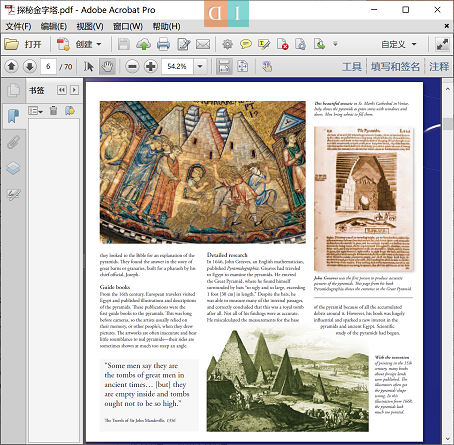Click the page number field showing 6
The width and height of the screenshot is (454, 445).
pos(48,66)
